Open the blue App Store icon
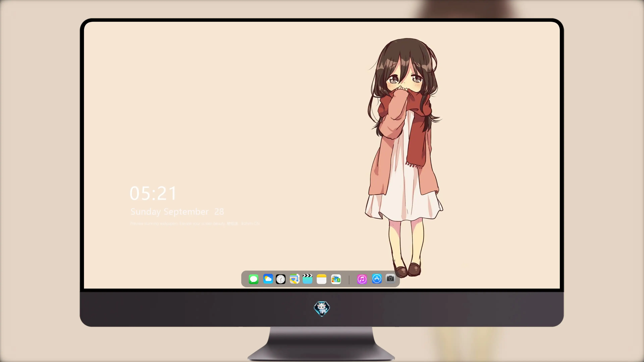Viewport: 644px width, 362px height. [377, 279]
